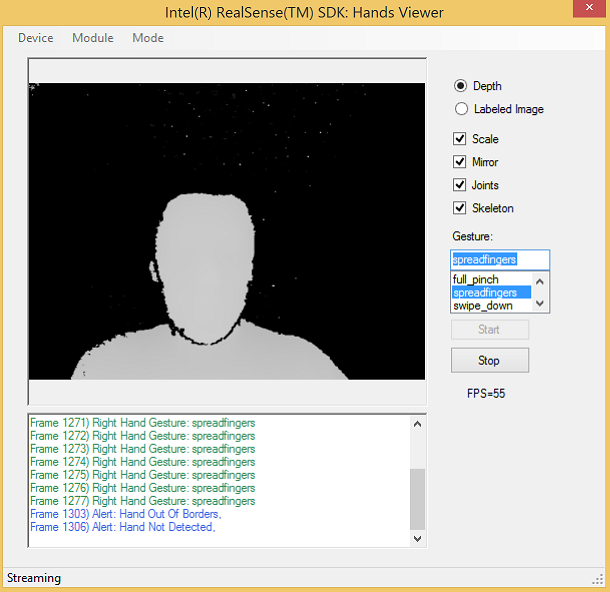Screen dimensions: 610x592
Task: Switch view to Labeled Image
Action: [461, 109]
